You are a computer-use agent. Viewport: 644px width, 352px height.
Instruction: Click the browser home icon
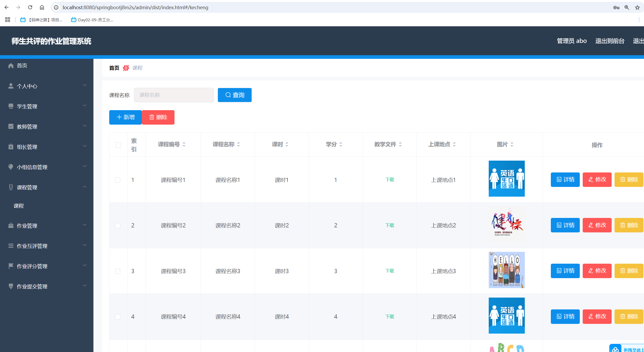click(42, 7)
